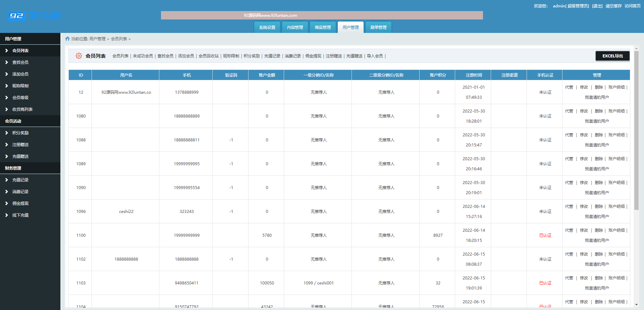Expand 会员列表 sidebar chevron
644x310 pixels.
pyautogui.click(x=6, y=50)
